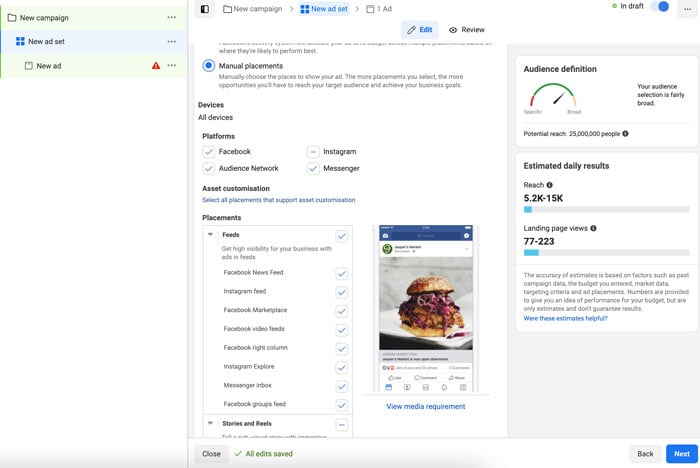The height and width of the screenshot is (468, 700).
Task: Select Manual placements radio button
Action: click(208, 66)
